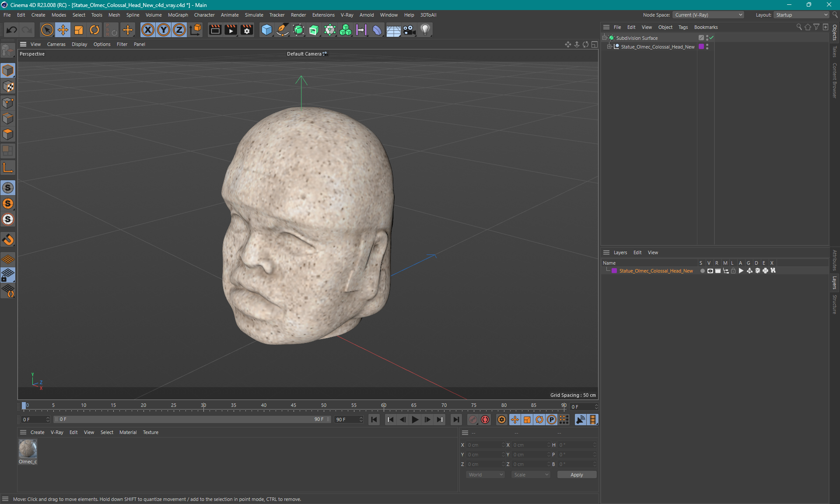
Task: Add a Camera object
Action: coord(409,30)
